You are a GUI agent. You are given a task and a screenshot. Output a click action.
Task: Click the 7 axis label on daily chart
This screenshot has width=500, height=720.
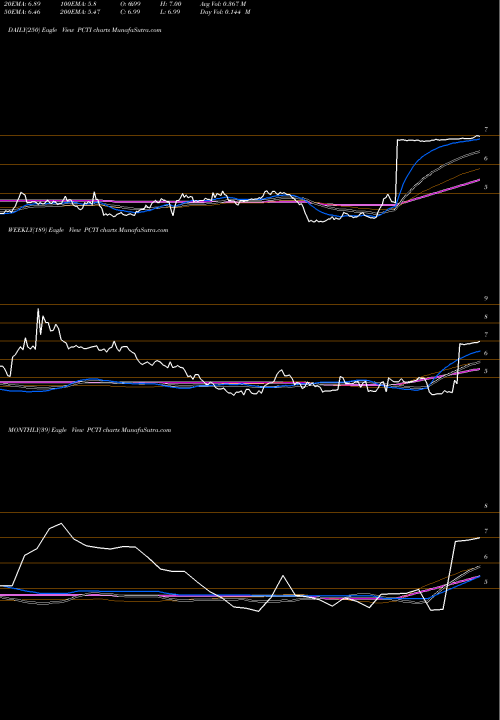point(486,129)
